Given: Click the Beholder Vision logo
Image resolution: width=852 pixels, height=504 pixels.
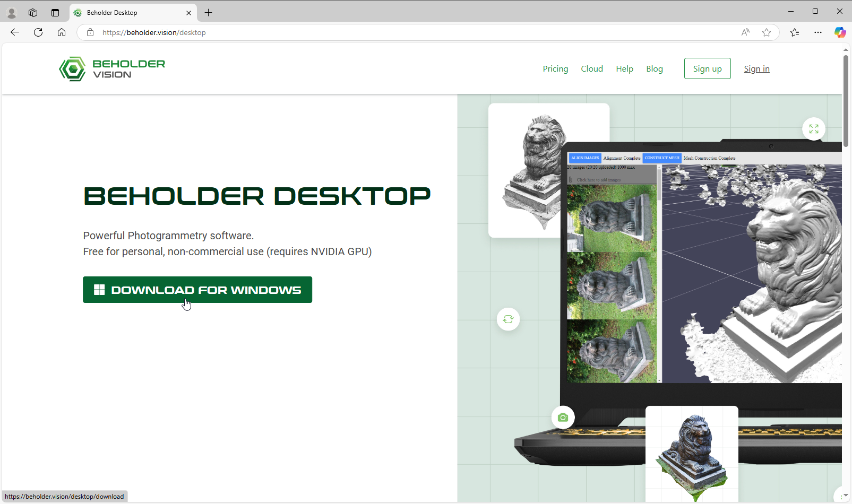Looking at the screenshot, I should click(x=112, y=69).
